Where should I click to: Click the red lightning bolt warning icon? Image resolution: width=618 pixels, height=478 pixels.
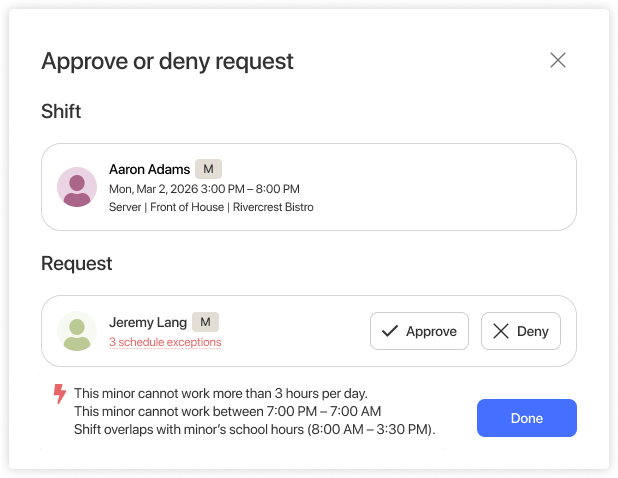pos(60,394)
